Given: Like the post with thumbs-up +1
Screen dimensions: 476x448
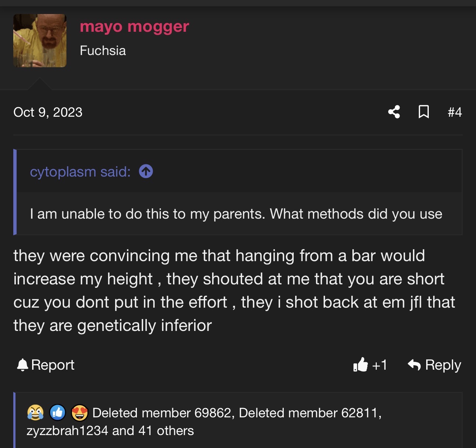Looking at the screenshot, I should pos(370,365).
